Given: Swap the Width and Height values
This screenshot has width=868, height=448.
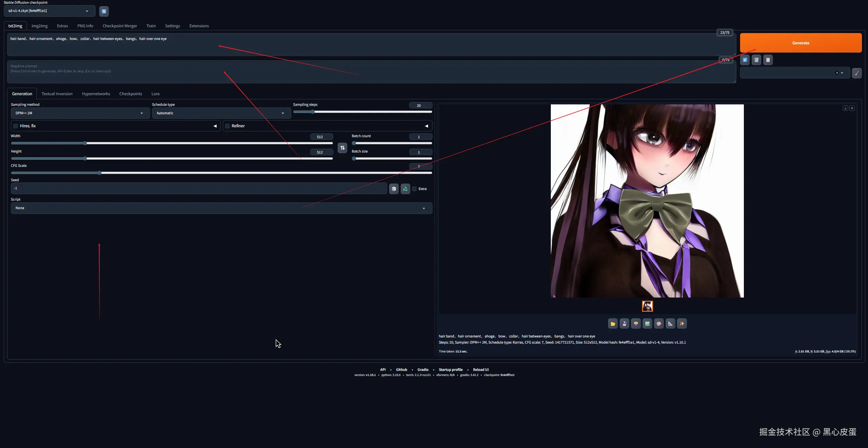Looking at the screenshot, I should [342, 148].
